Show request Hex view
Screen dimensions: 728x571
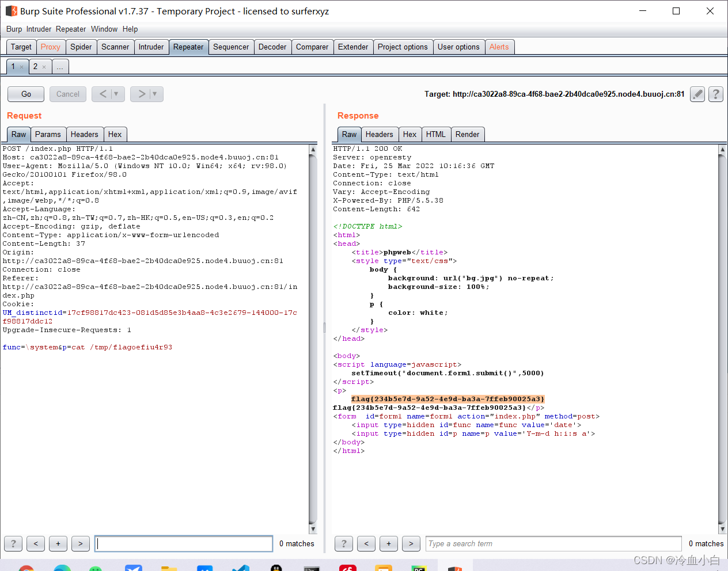(x=115, y=134)
